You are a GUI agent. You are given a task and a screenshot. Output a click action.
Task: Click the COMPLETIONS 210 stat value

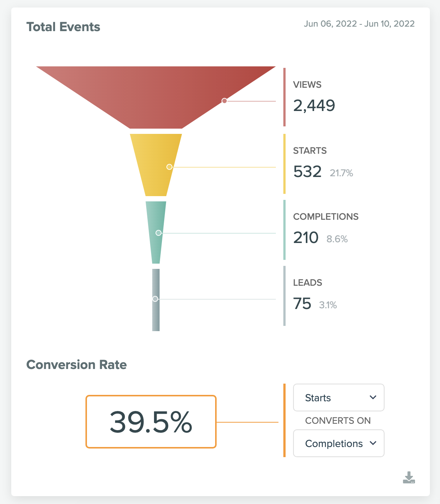pos(306,238)
